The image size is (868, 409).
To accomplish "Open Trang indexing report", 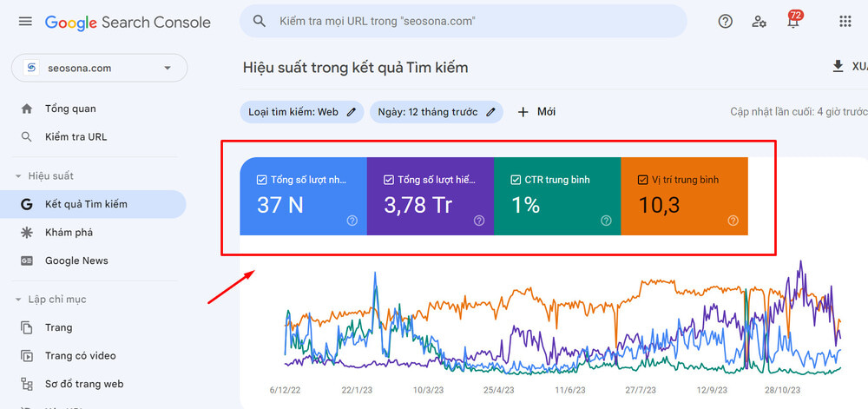I will 59,327.
